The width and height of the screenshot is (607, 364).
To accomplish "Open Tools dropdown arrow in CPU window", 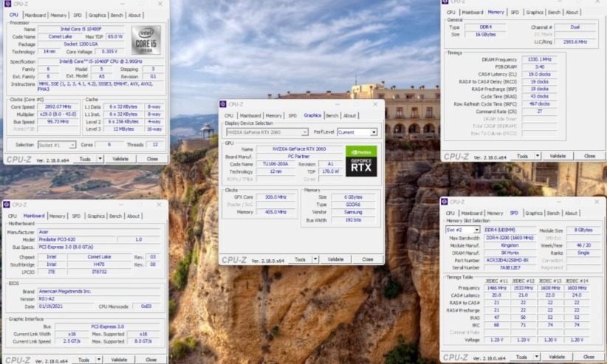I will pyautogui.click(x=100, y=159).
